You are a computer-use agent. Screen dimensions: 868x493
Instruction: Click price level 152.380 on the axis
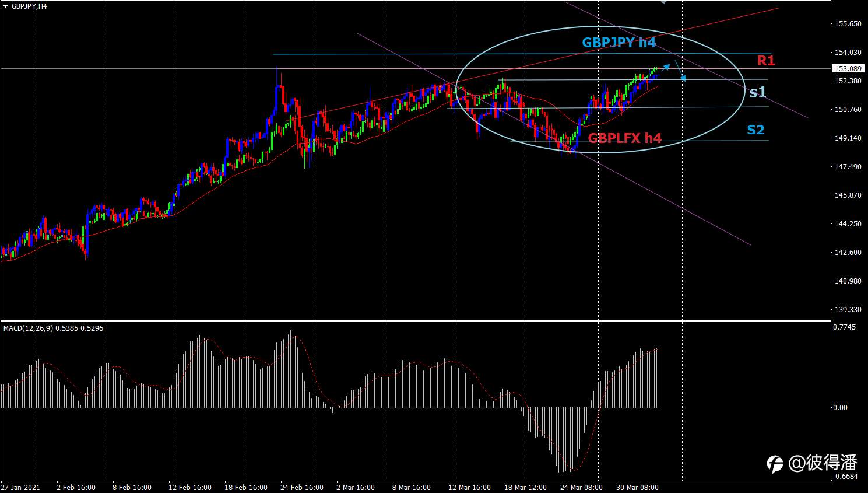[x=848, y=81]
